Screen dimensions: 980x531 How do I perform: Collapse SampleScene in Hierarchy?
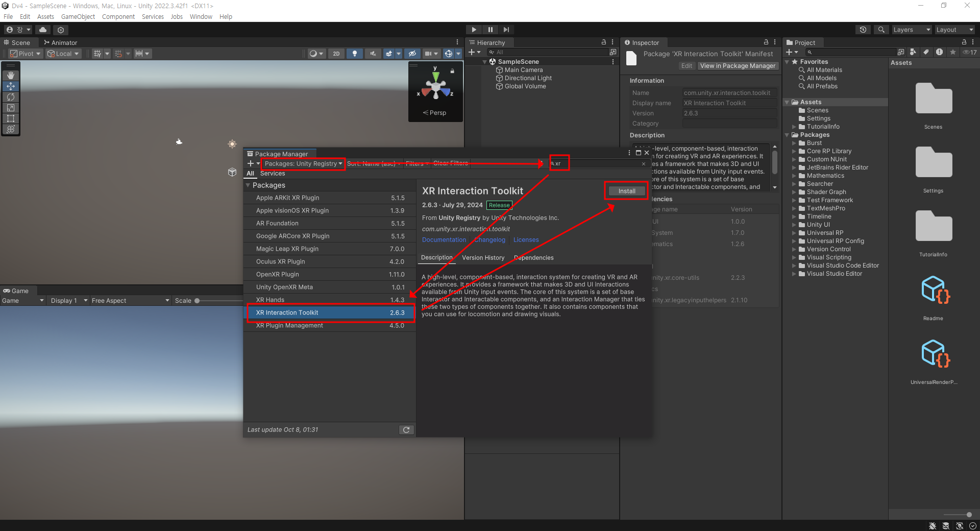[485, 62]
